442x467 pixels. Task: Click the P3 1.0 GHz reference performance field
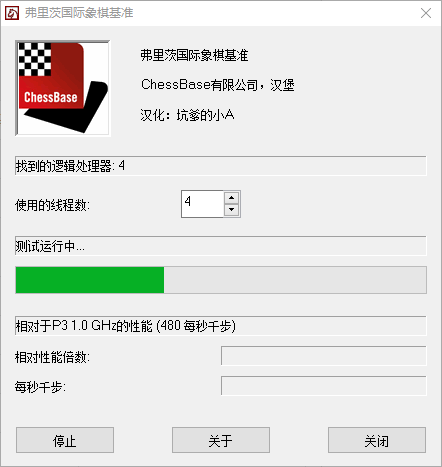pos(221,326)
